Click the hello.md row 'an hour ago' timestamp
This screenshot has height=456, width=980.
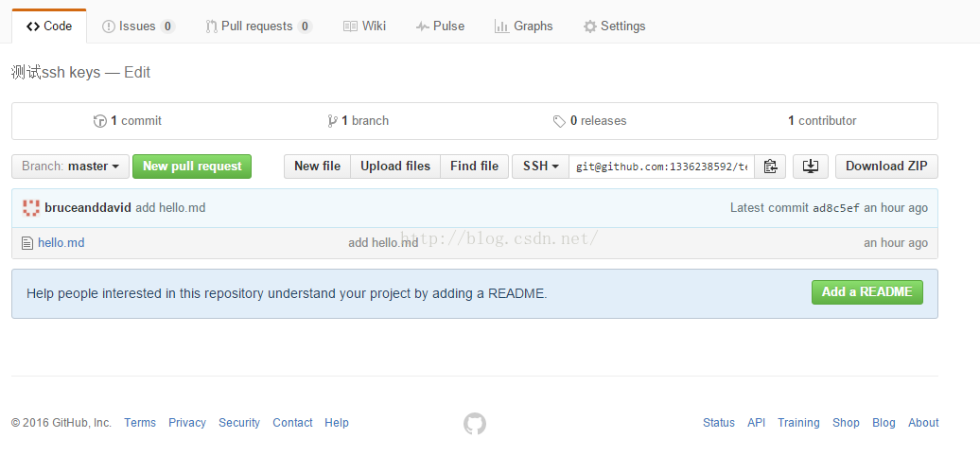(896, 243)
